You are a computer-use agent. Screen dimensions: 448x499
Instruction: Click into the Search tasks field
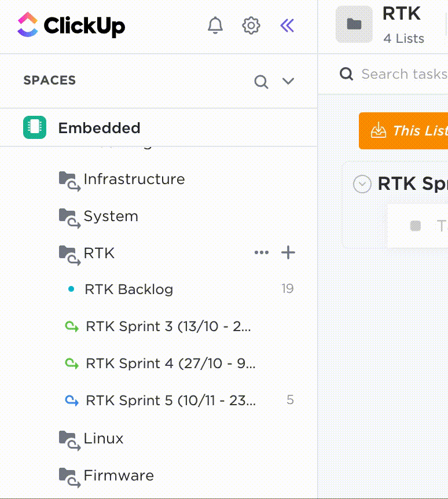(x=404, y=74)
